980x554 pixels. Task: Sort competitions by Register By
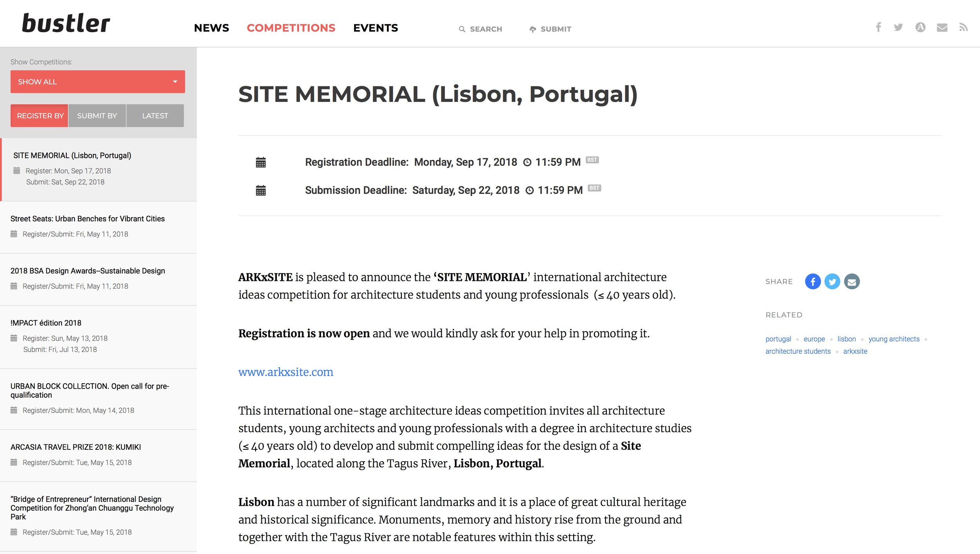coord(40,116)
